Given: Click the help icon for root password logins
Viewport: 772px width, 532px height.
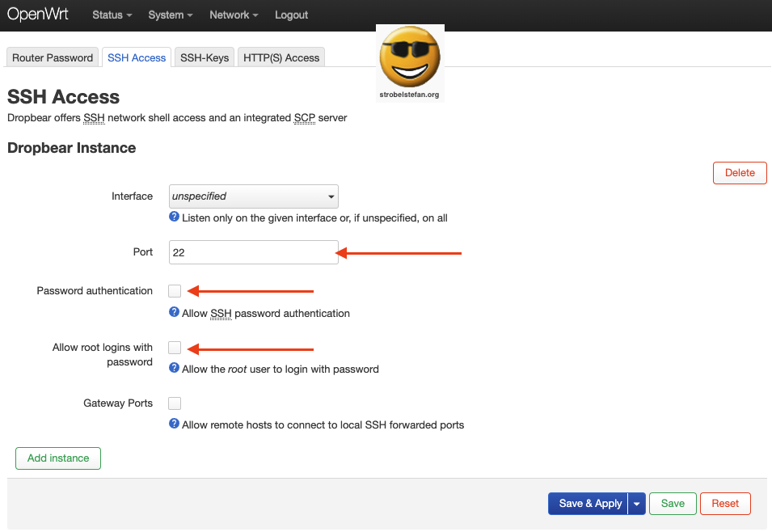Looking at the screenshot, I should (x=174, y=369).
